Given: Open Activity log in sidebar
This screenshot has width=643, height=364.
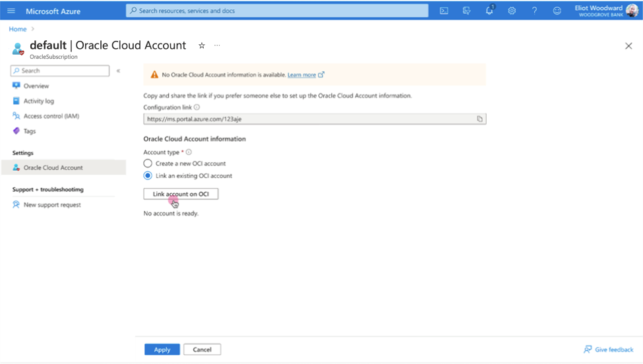Looking at the screenshot, I should pyautogui.click(x=38, y=101).
